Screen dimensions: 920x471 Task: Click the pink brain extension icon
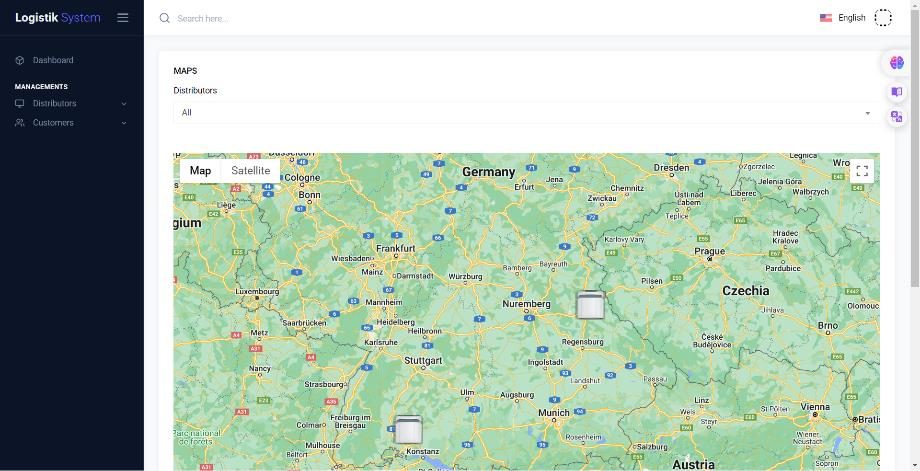point(896,63)
